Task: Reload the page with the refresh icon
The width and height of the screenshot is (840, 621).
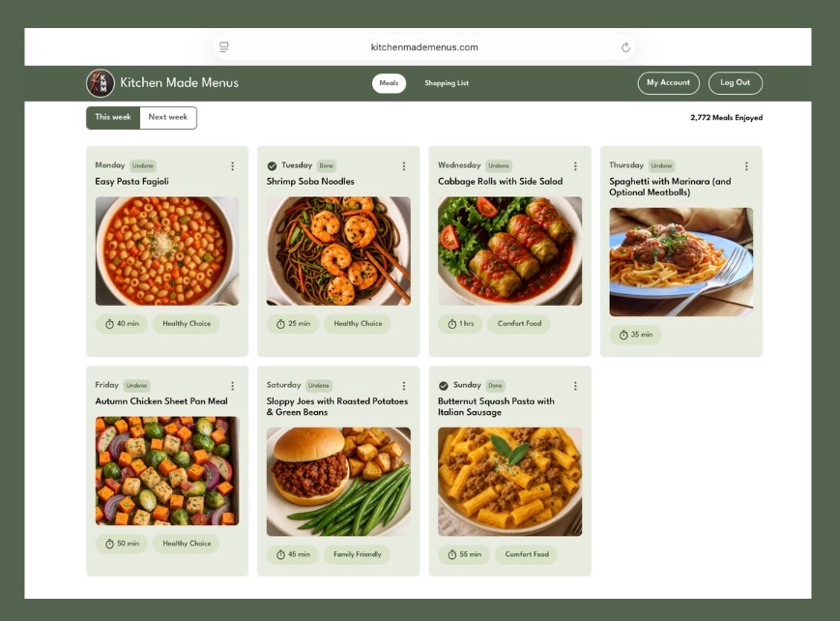Action: pos(625,47)
